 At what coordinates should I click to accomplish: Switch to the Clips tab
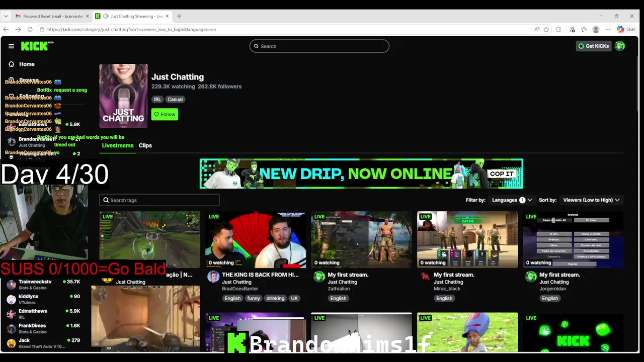click(145, 145)
